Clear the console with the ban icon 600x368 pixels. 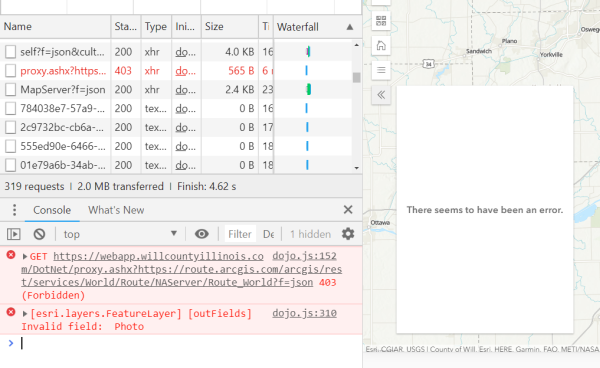point(39,234)
